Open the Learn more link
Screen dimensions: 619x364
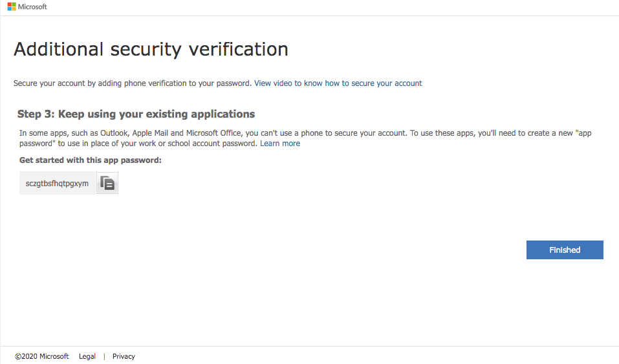tap(280, 144)
